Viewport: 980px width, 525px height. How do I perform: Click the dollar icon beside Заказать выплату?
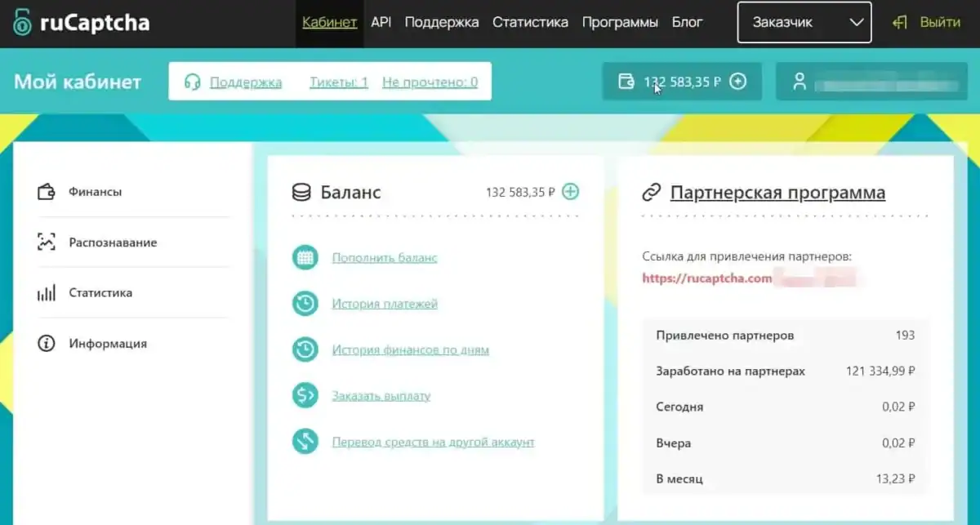(305, 396)
